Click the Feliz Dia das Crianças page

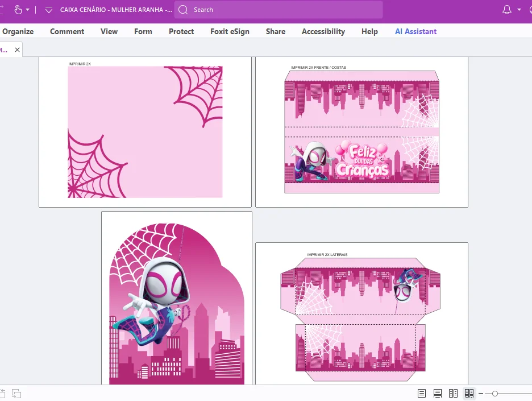pyautogui.click(x=361, y=132)
